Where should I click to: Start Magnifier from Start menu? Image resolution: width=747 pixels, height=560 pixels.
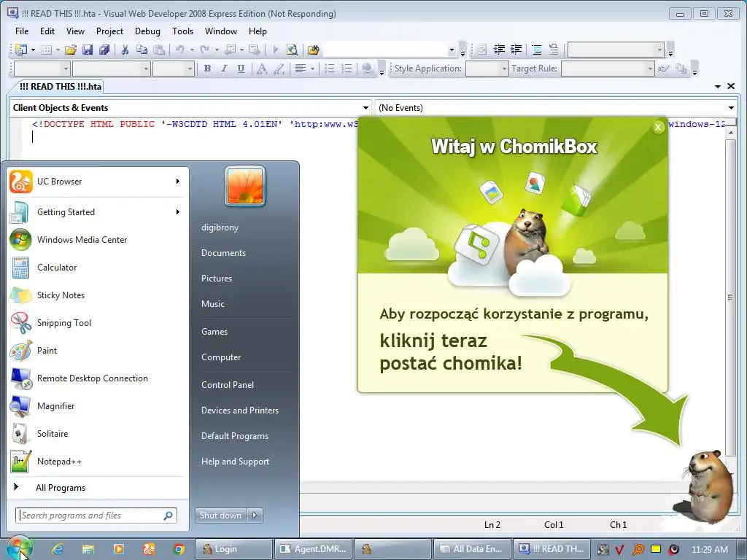pos(98,405)
